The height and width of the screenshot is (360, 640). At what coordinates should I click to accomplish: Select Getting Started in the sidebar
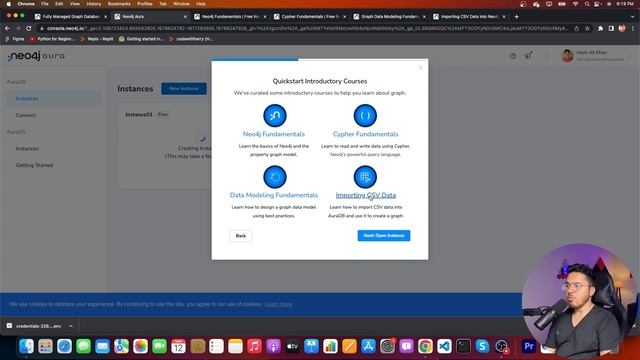(34, 165)
